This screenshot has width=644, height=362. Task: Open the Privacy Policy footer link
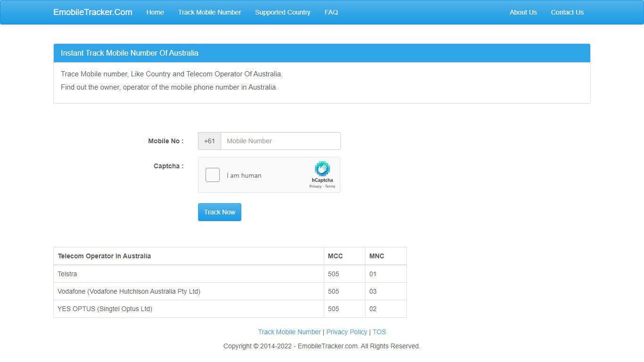(x=347, y=332)
